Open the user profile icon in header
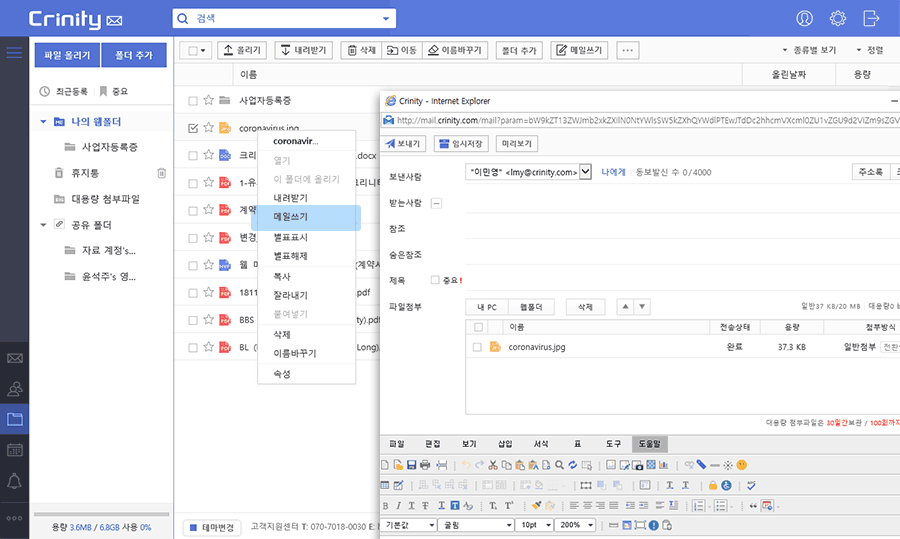 tap(804, 18)
